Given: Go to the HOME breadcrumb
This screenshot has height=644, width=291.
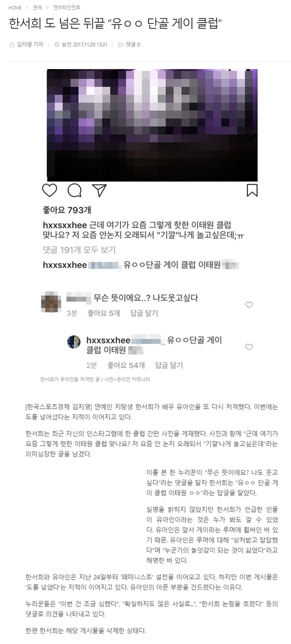Looking at the screenshot, I should (x=15, y=7).
